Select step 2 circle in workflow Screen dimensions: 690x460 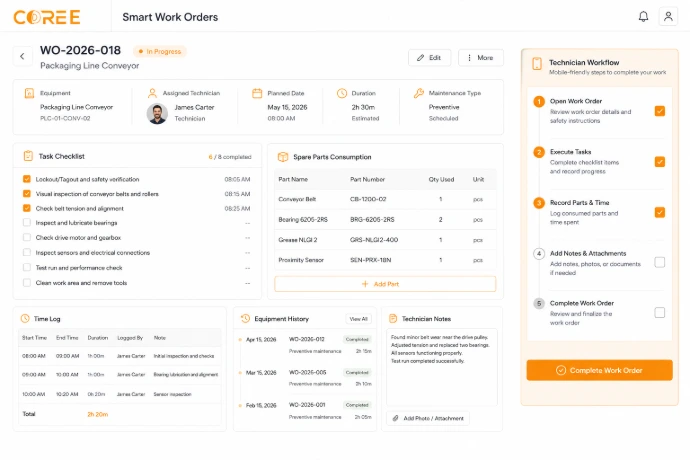click(539, 152)
